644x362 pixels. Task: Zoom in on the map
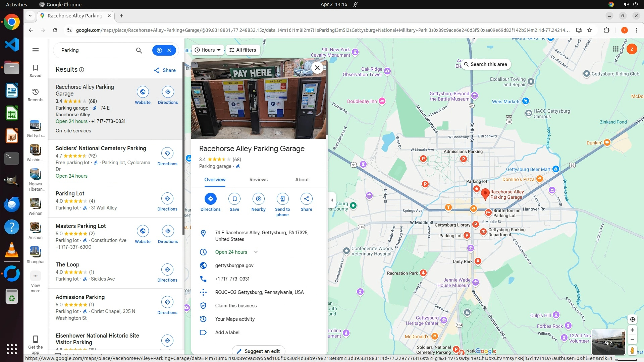point(632,330)
